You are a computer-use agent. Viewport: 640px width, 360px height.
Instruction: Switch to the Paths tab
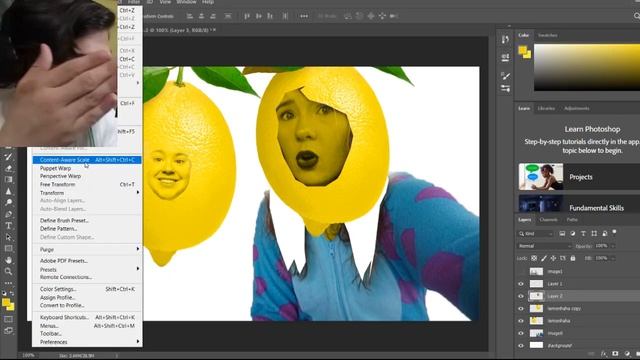point(572,220)
